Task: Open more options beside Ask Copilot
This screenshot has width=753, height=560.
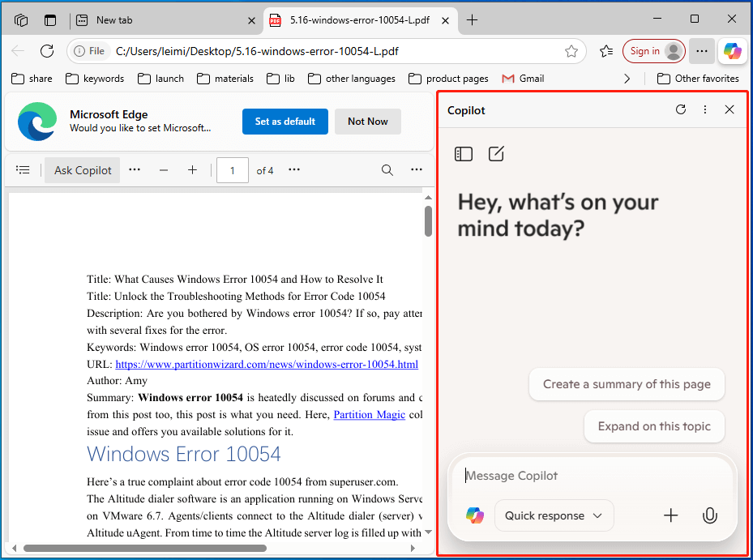Action: tap(135, 169)
